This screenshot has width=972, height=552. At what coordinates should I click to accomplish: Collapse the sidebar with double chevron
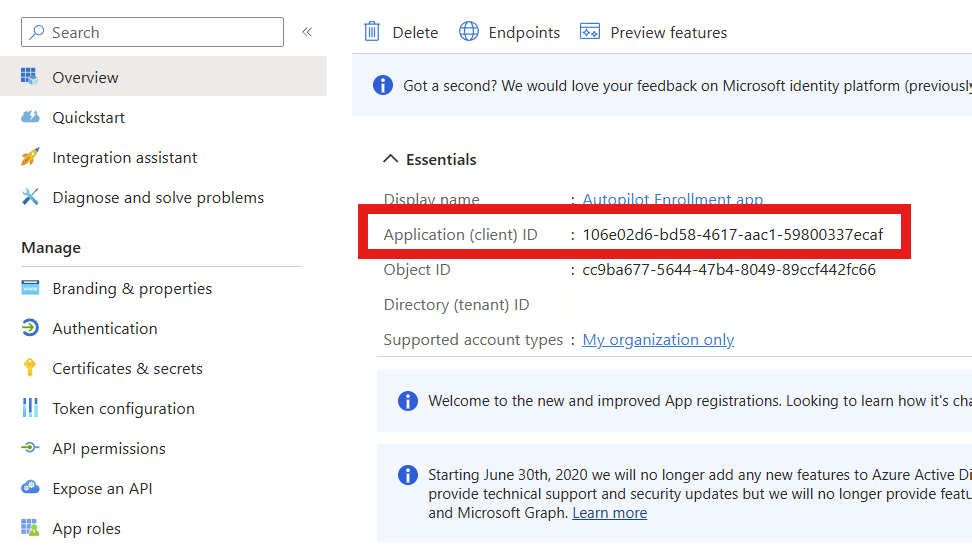coord(307,32)
